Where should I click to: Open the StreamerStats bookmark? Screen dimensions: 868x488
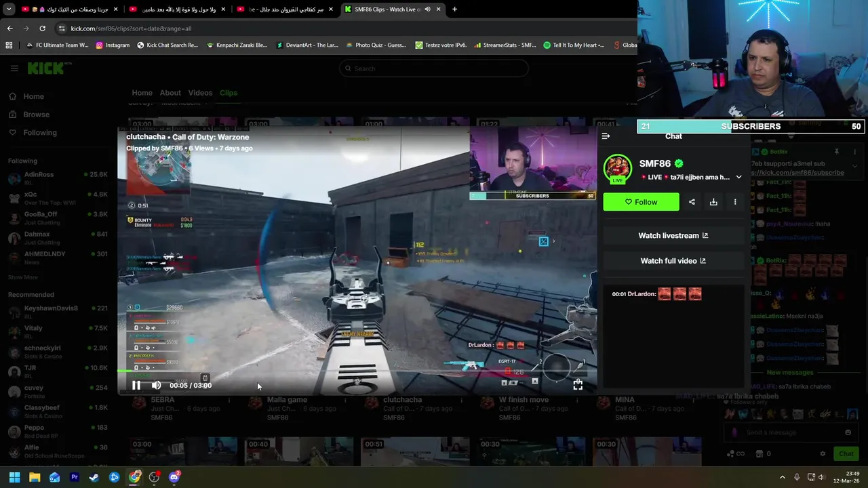coord(505,45)
